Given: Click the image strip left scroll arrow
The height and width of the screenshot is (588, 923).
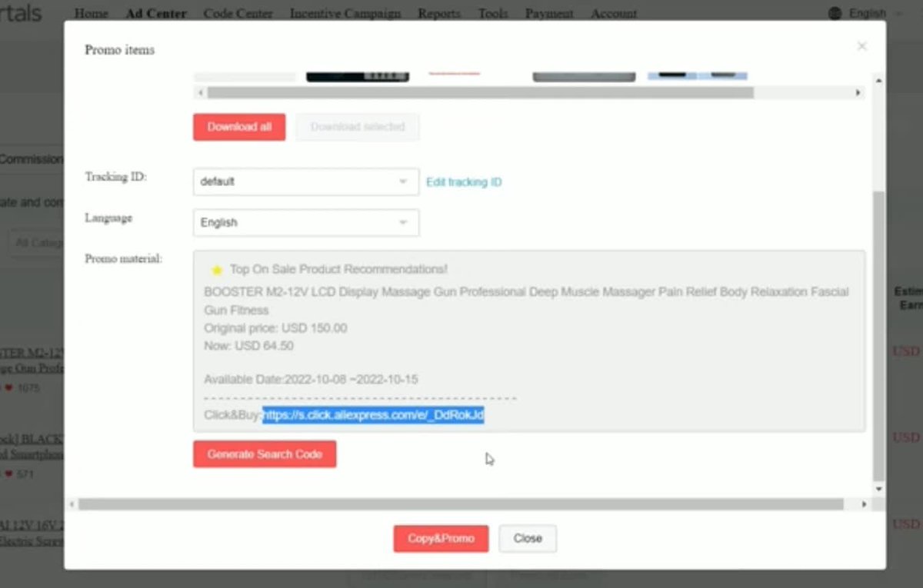Looking at the screenshot, I should coord(201,93).
